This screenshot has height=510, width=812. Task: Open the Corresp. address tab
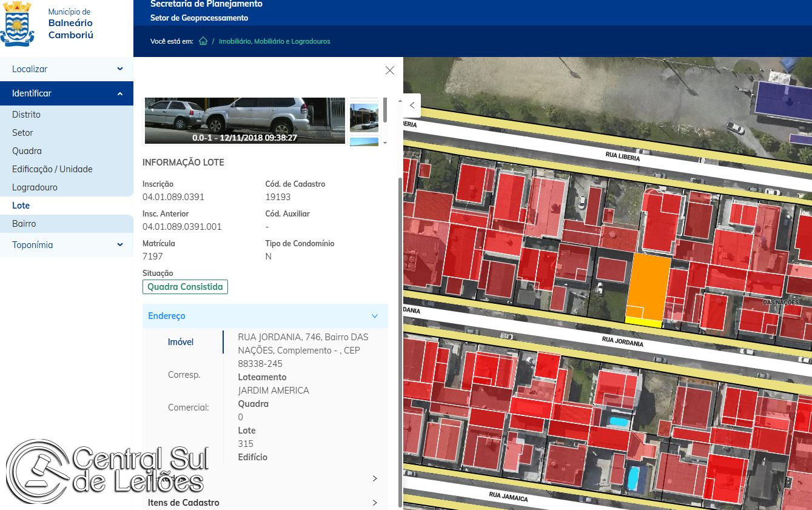pyautogui.click(x=184, y=375)
